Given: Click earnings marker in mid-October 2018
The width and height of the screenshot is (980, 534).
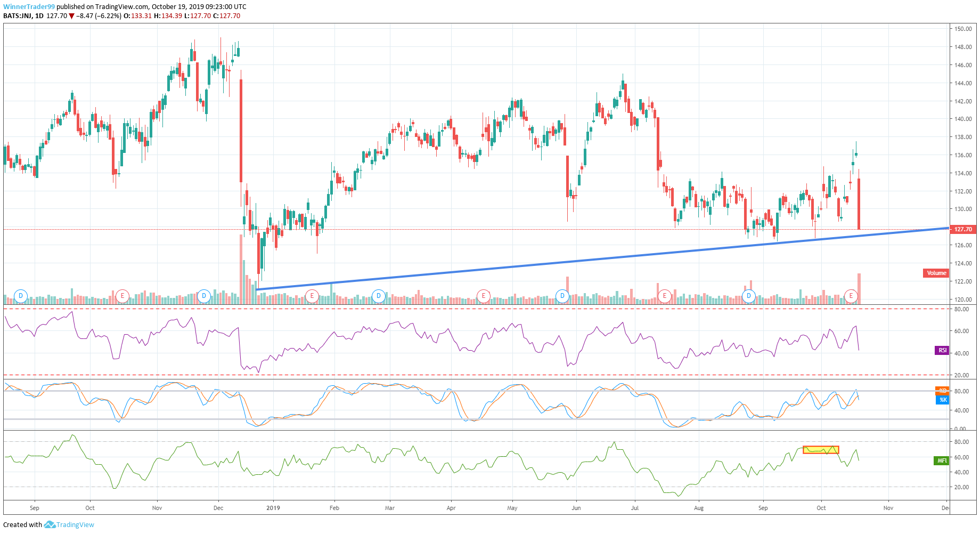Looking at the screenshot, I should (123, 296).
